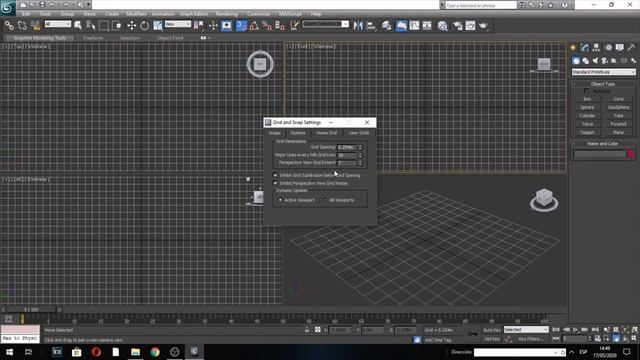Activate the Select and Rotate tool
640x360 pixels.
pyautogui.click(x=144, y=26)
